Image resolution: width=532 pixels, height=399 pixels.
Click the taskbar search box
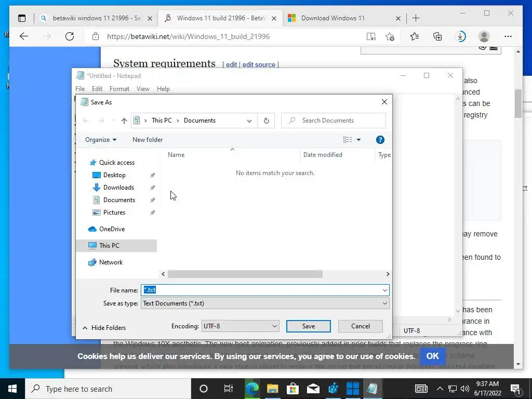coord(108,389)
